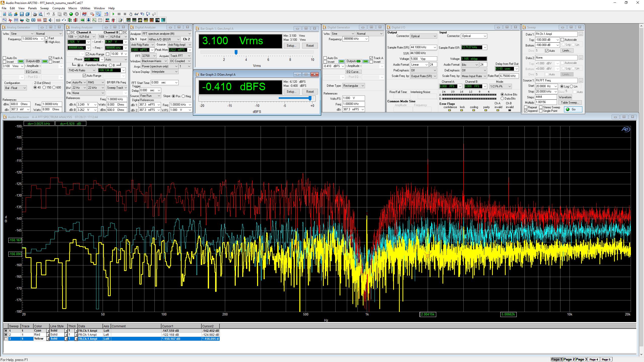Click the Open file toolbar icon
644x362 pixels.
point(16,14)
